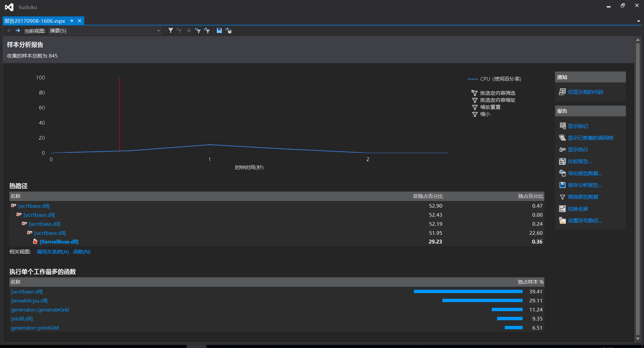
Task: Open the 当前视图 摘要(S) dropdown
Action: point(105,30)
